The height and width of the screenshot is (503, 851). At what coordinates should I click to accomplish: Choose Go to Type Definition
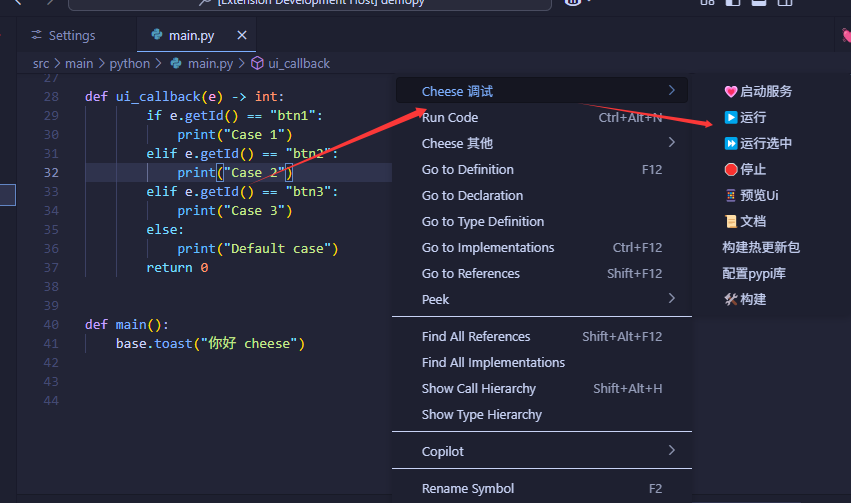[x=542, y=221]
